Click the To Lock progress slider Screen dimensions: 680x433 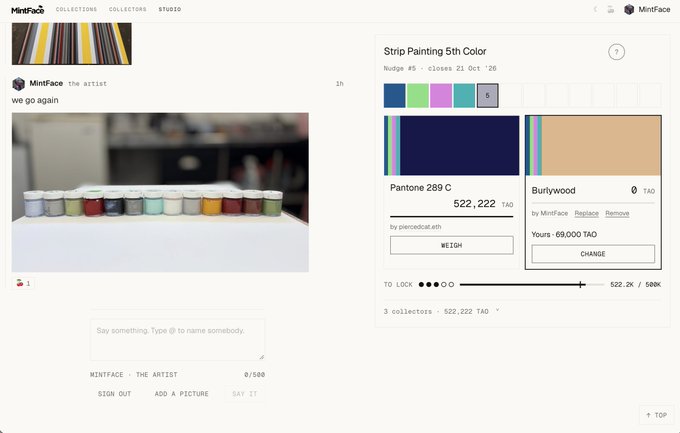[x=532, y=285]
